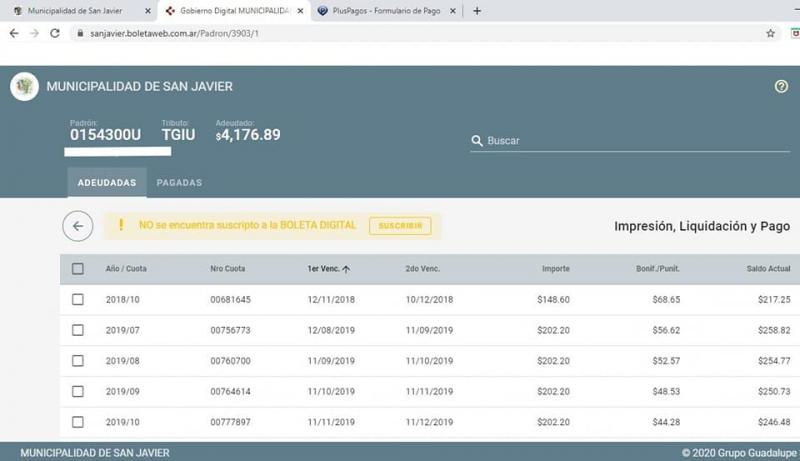This screenshot has width=800, height=461.
Task: Click the saldo value $217.25
Action: [x=774, y=300]
